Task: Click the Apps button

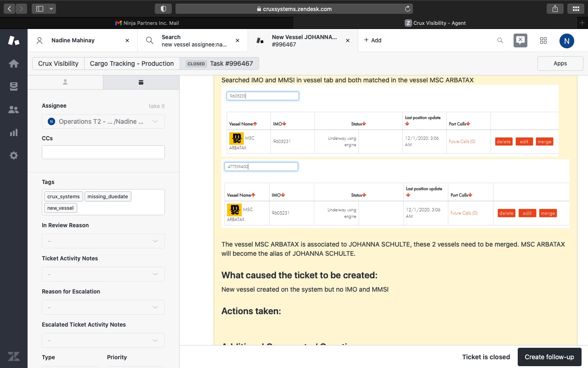Action: (560, 63)
